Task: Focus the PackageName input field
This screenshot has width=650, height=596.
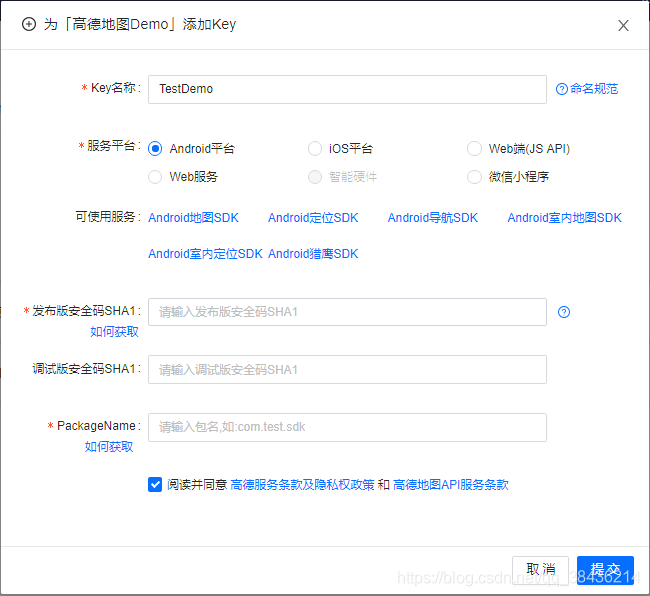Action: pos(347,427)
